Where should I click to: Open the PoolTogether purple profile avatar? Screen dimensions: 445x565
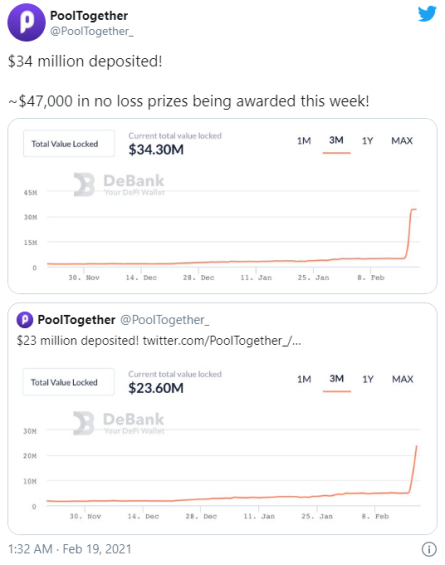(26, 22)
